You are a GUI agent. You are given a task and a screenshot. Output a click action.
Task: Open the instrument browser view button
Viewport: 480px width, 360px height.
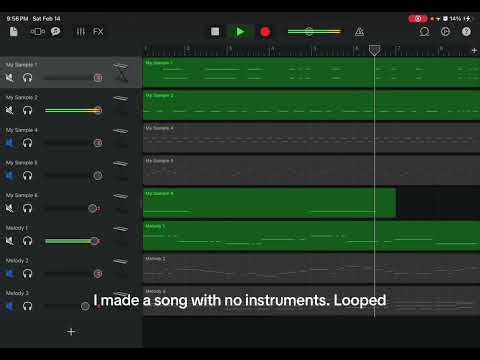(x=37, y=32)
